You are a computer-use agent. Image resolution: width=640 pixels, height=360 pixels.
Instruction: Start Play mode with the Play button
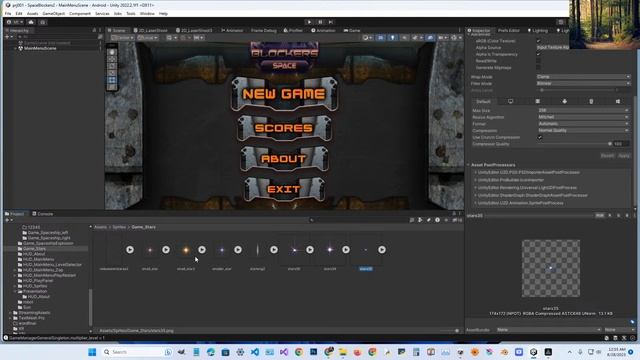(309, 22)
